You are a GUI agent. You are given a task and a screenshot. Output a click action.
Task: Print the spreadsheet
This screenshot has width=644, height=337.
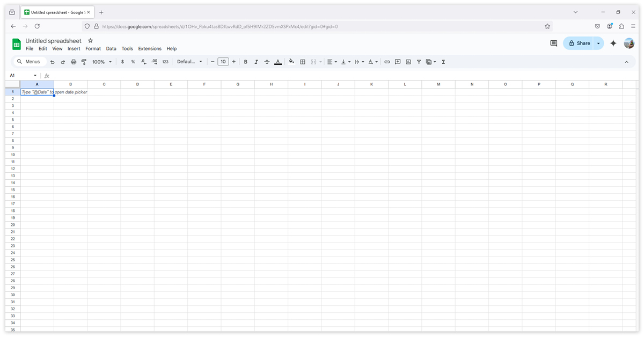tap(73, 62)
